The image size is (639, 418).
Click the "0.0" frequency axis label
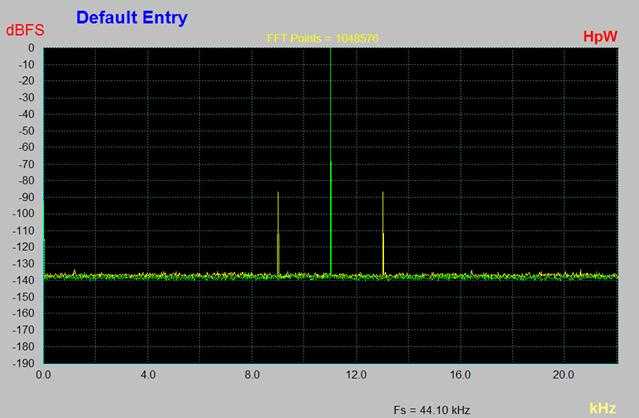point(44,374)
